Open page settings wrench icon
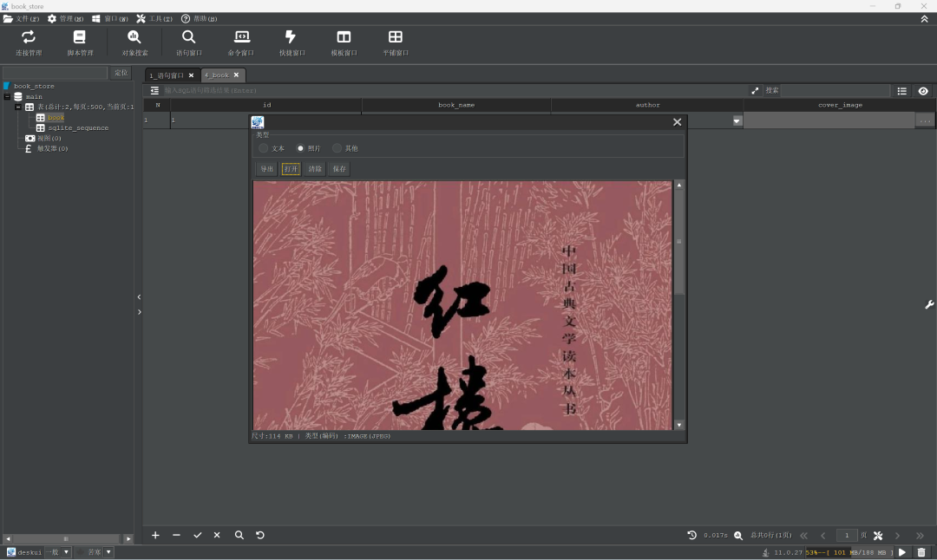Screen dimensions: 937x560 point(878,536)
